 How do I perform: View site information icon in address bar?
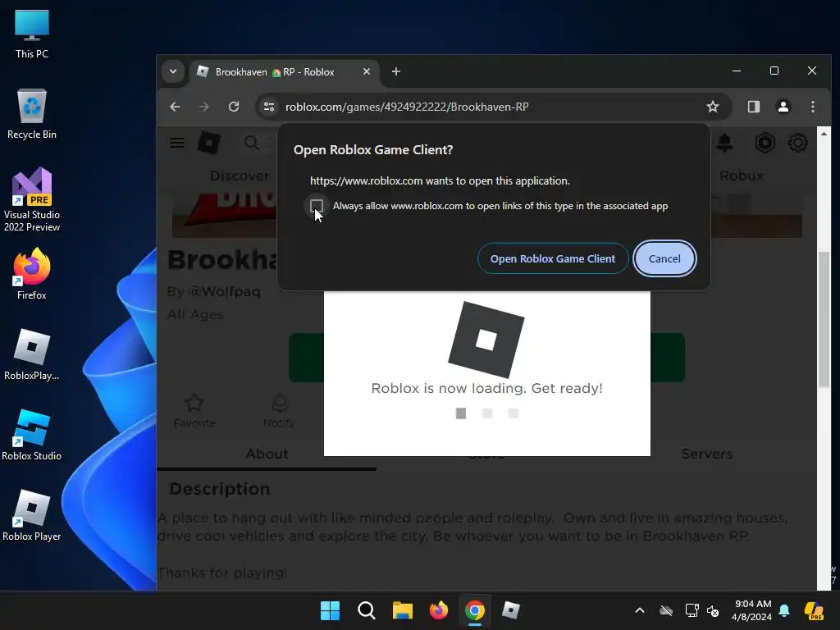tap(269, 107)
